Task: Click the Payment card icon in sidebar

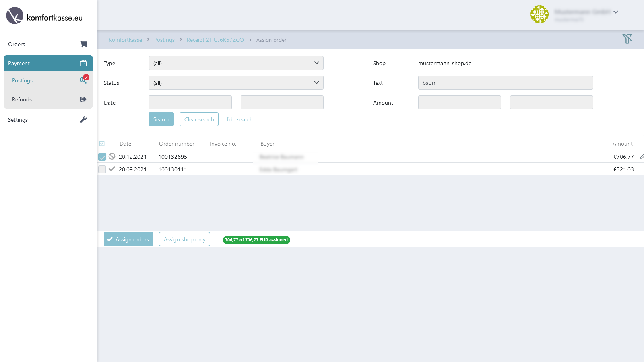Action: (83, 63)
